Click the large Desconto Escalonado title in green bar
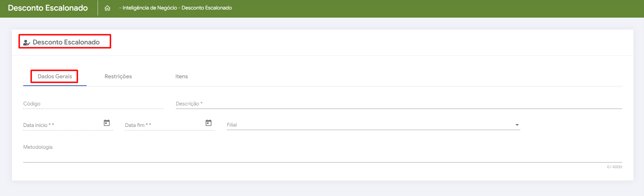 [x=48, y=8]
